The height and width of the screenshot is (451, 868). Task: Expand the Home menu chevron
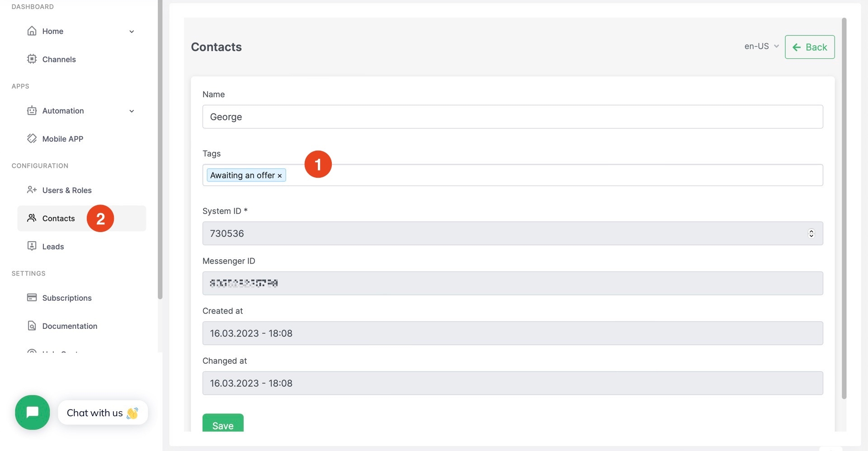pyautogui.click(x=132, y=32)
